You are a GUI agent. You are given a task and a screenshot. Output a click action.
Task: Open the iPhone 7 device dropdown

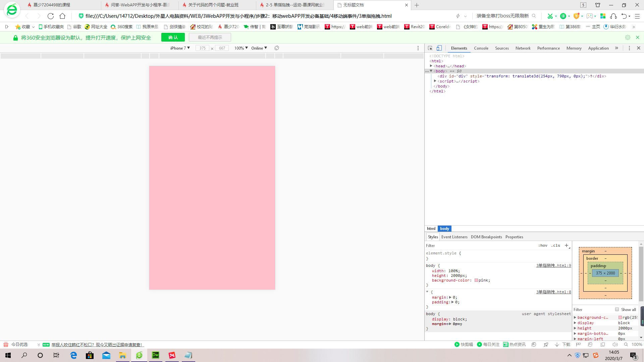tap(180, 48)
